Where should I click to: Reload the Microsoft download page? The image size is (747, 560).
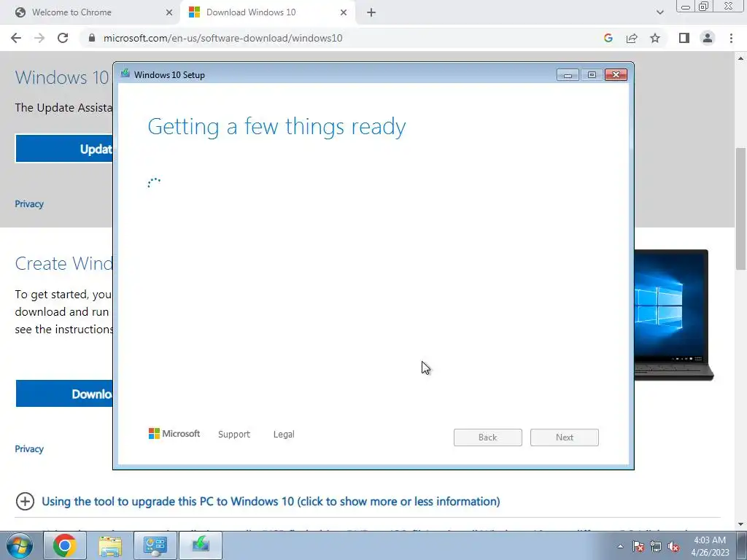pos(63,38)
